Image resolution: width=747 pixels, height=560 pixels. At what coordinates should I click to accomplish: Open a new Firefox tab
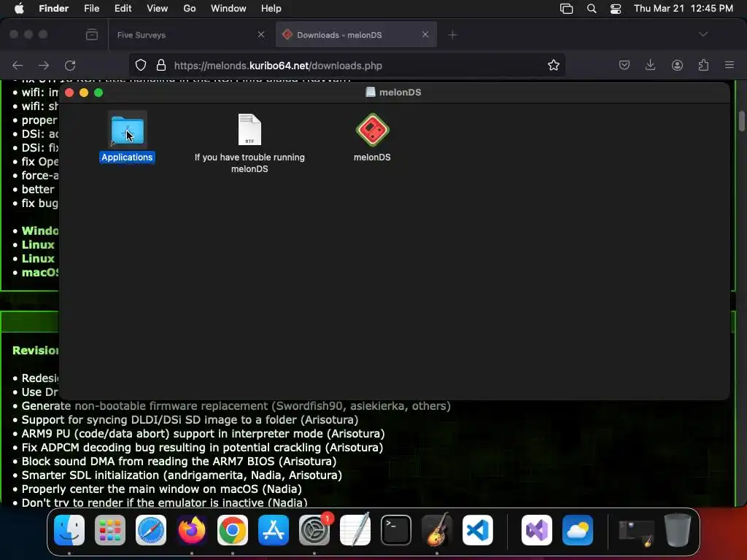pyautogui.click(x=452, y=35)
